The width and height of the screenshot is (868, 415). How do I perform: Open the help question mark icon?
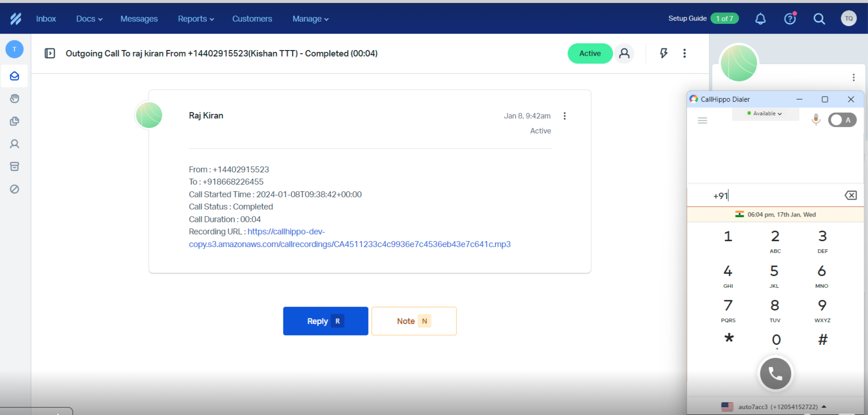pyautogui.click(x=790, y=19)
